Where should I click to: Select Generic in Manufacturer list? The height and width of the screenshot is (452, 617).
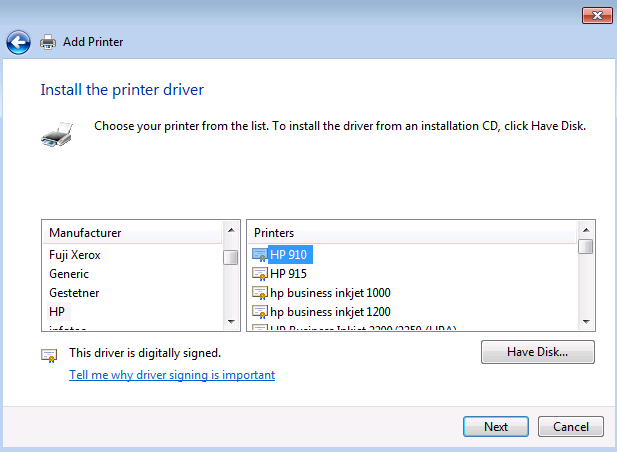coord(69,274)
